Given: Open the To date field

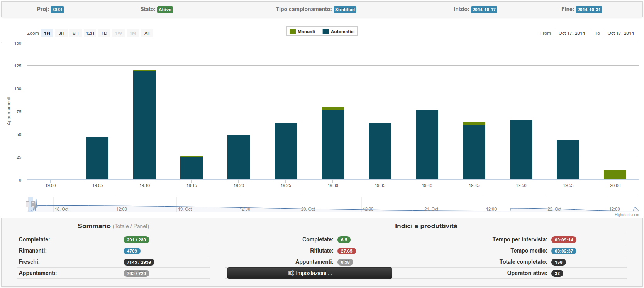Looking at the screenshot, I should click(620, 33).
